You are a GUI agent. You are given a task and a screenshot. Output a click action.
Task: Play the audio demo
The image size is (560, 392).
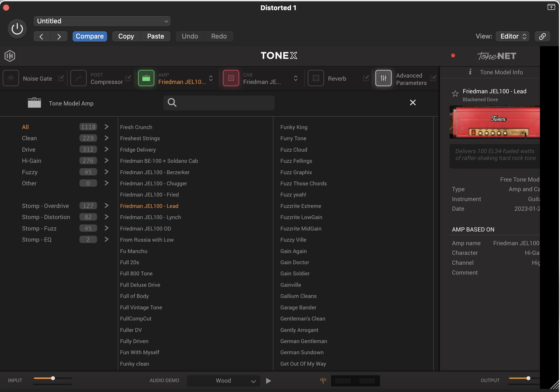(268, 381)
